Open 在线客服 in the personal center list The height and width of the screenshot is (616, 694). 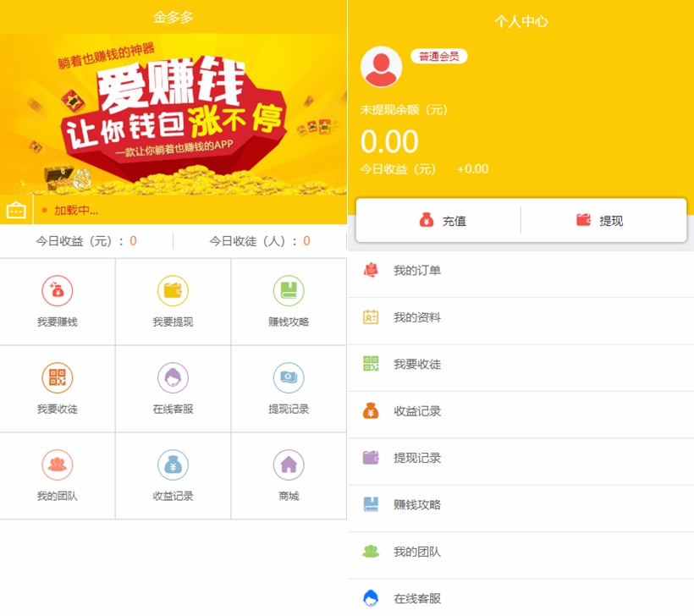click(521, 597)
